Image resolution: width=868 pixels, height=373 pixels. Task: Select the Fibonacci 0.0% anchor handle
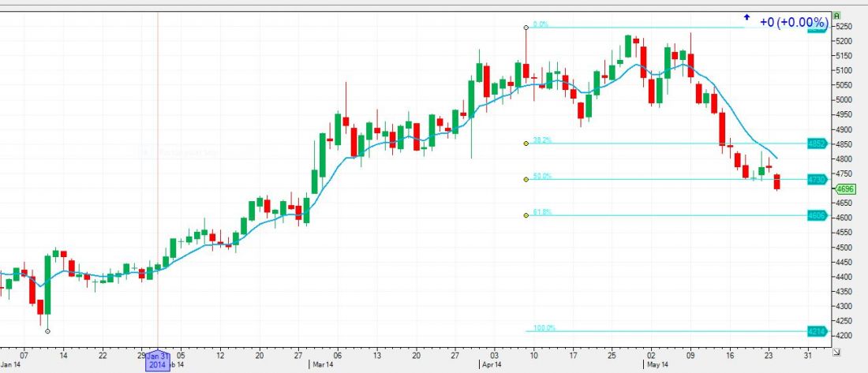526,28
